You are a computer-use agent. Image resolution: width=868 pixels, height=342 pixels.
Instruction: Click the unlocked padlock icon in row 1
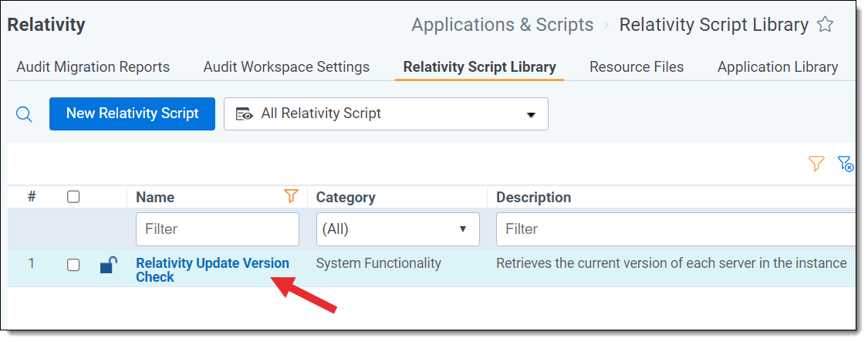point(108,266)
